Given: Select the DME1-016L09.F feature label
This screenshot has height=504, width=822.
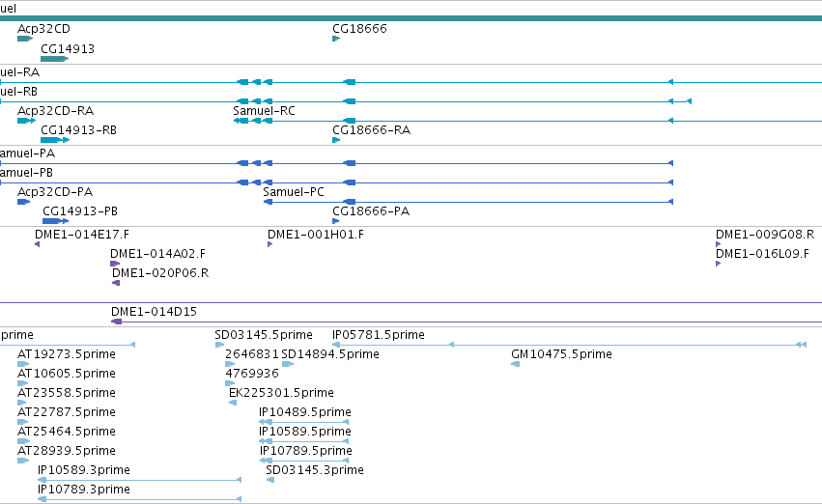Looking at the screenshot, I should [763, 254].
